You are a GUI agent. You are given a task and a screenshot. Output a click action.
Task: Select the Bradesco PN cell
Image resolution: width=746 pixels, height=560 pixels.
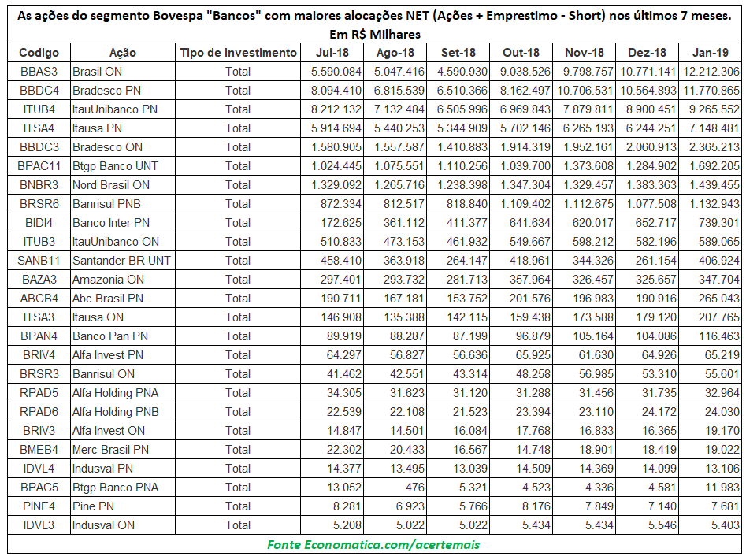point(123,91)
